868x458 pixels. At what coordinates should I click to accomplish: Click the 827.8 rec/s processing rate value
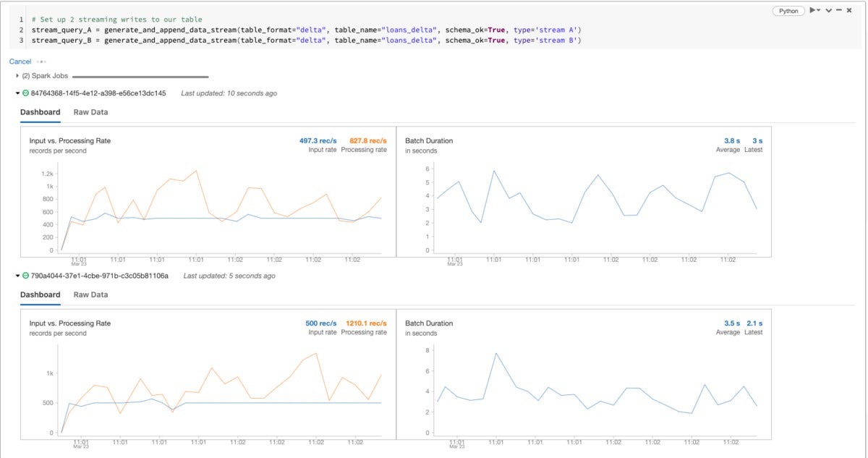click(x=368, y=140)
